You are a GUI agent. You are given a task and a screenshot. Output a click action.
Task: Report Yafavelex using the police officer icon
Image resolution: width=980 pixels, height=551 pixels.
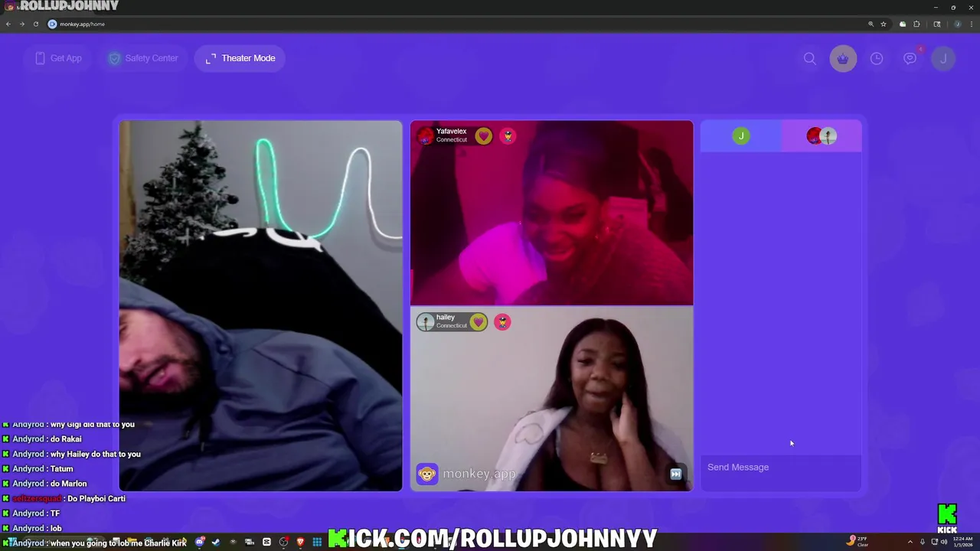tap(508, 136)
